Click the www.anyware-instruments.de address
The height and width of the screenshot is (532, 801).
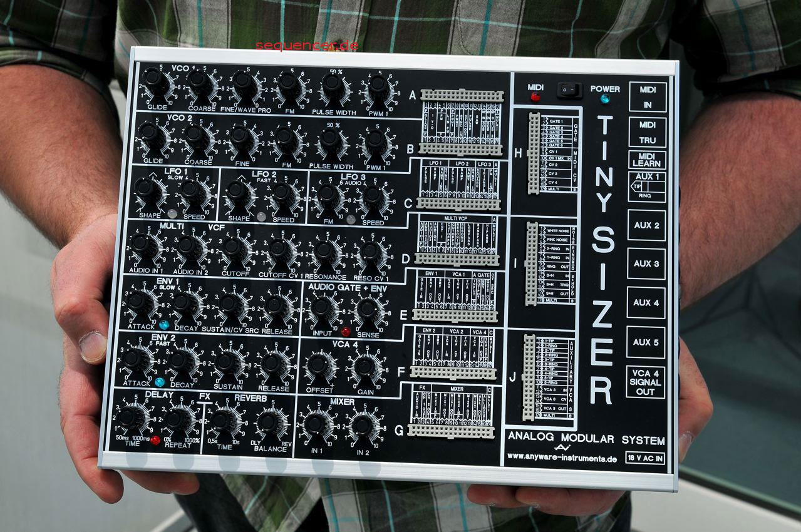[x=562, y=458]
